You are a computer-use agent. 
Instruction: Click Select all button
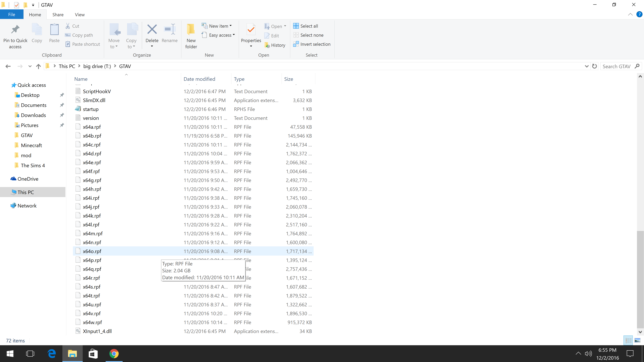(x=306, y=26)
